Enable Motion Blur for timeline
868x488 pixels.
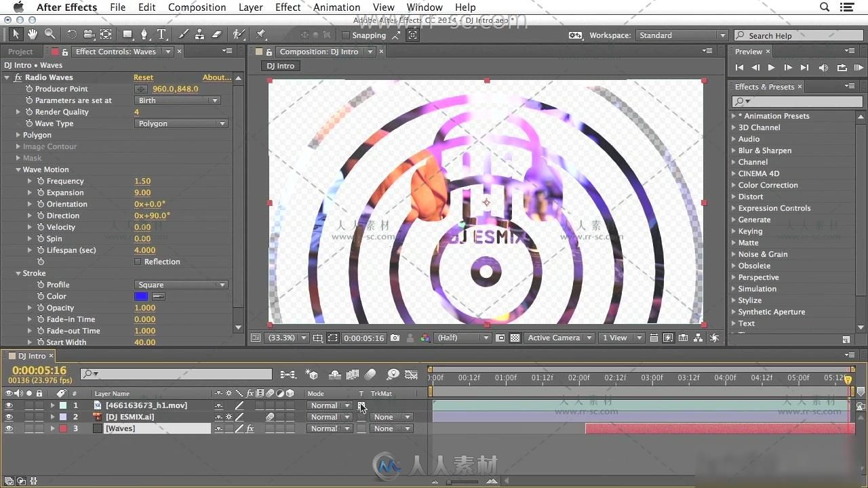point(370,374)
